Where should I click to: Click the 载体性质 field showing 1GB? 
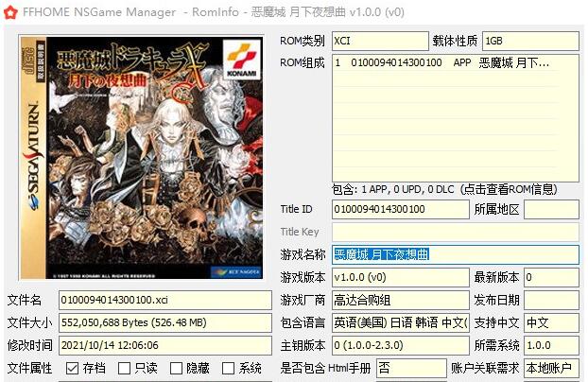tap(530, 41)
